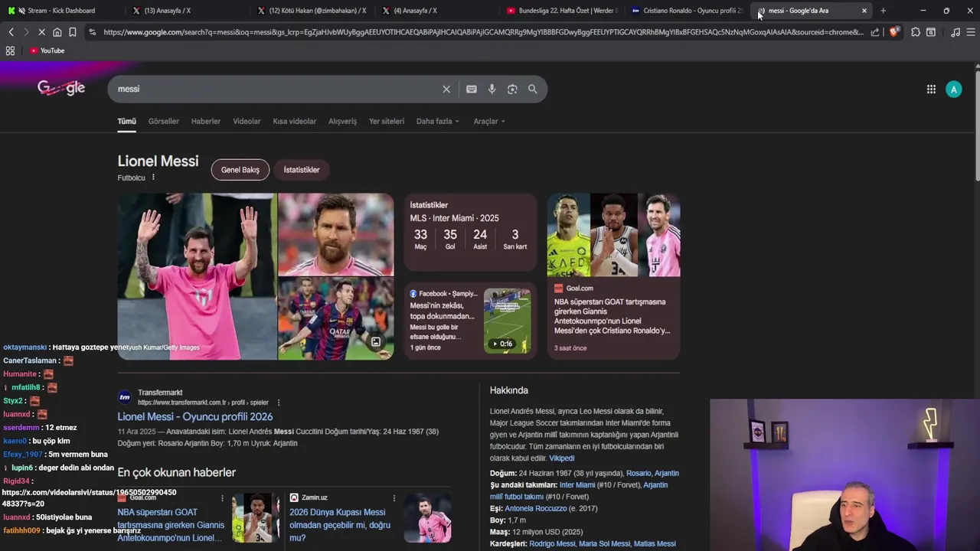
Task: Open the Rosario, Arjantin birthplace link
Action: click(652, 473)
